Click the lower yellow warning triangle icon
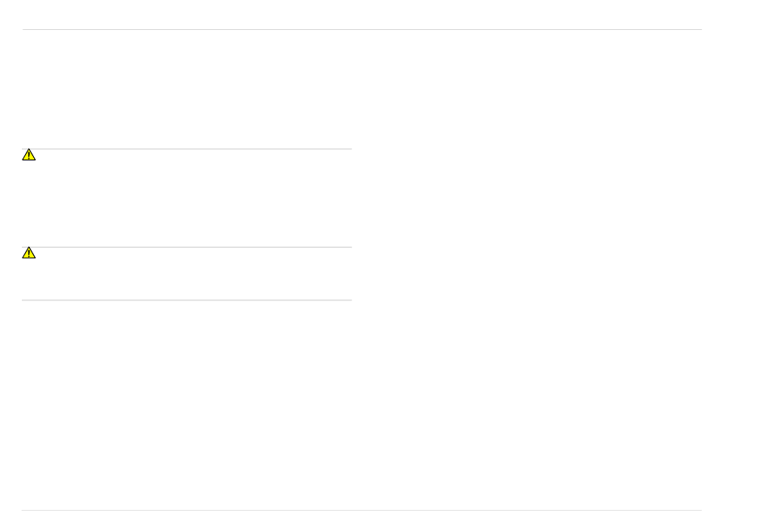769x532 pixels. (29, 253)
